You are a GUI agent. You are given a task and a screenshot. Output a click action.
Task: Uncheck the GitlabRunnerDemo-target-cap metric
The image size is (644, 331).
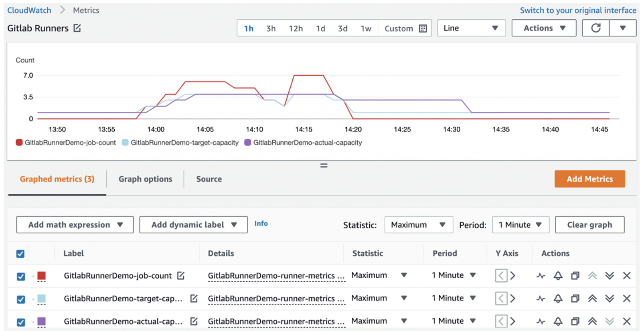click(21, 299)
